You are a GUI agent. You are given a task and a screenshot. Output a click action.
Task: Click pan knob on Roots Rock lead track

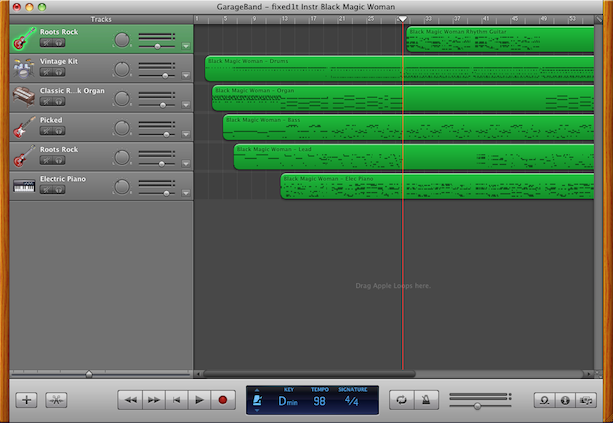tap(122, 158)
